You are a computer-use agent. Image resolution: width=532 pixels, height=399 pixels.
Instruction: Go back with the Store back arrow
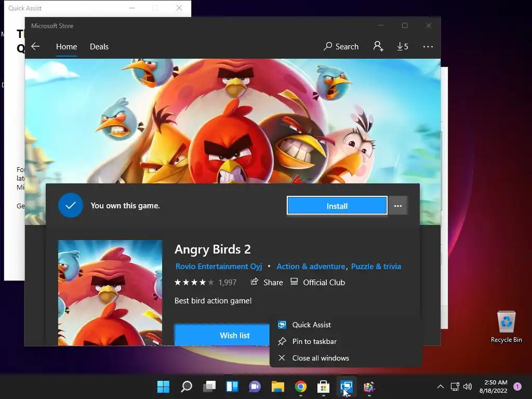point(35,46)
